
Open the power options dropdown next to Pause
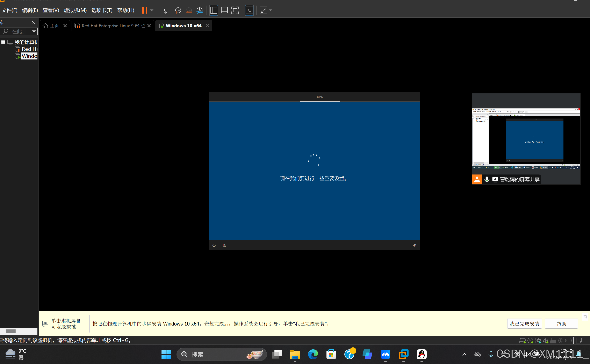(x=152, y=10)
